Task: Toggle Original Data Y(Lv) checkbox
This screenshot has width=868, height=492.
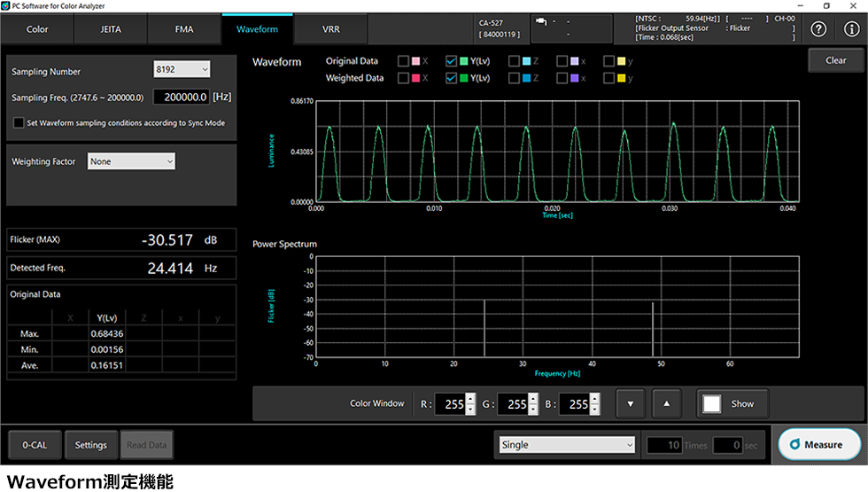Action: (x=451, y=61)
